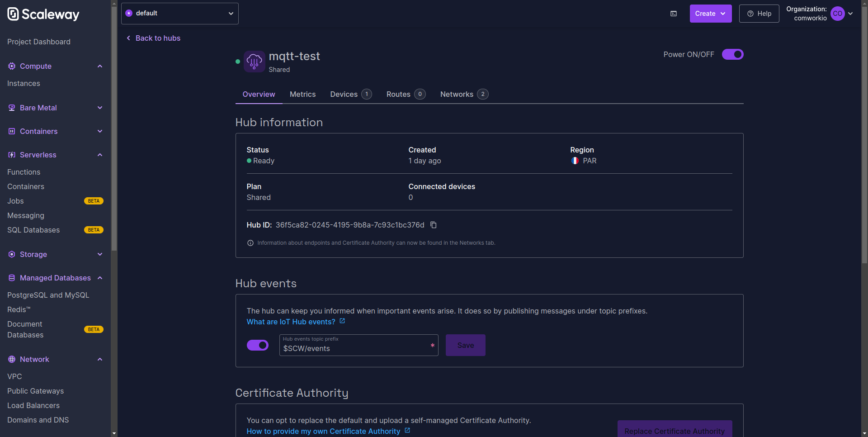This screenshot has width=868, height=437.
Task: Click the French flag Region icon
Action: [x=575, y=161]
